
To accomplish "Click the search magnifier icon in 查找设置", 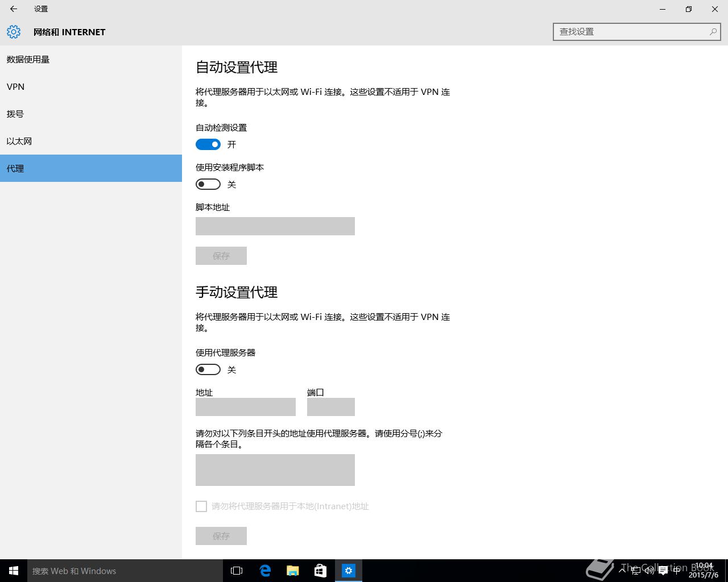I will pos(713,32).
